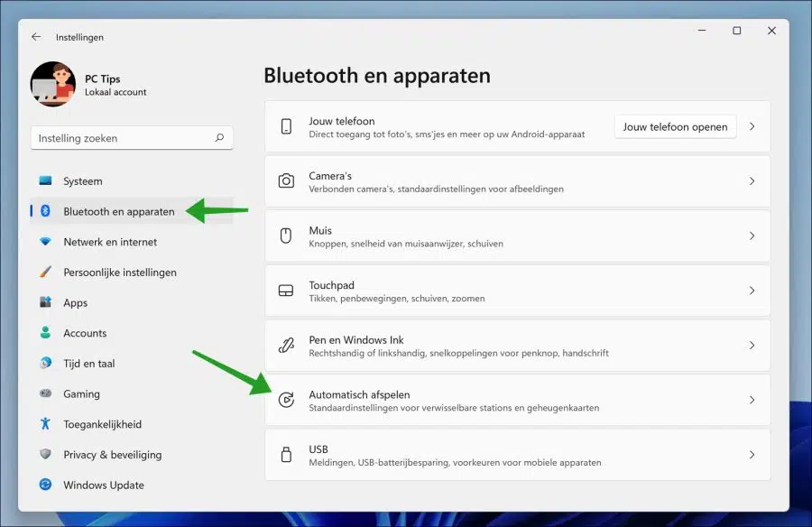Screen dimensions: 812x527
Task: Open the Jouw telefoon title
Action: tap(342, 121)
